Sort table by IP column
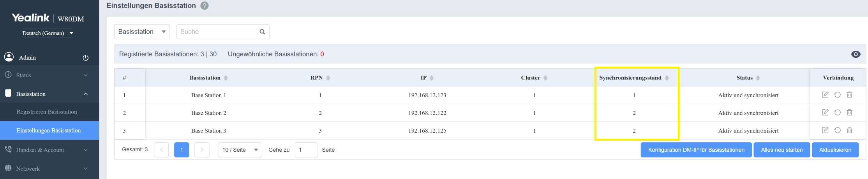Viewport: 868px width, 179px height. (431, 78)
